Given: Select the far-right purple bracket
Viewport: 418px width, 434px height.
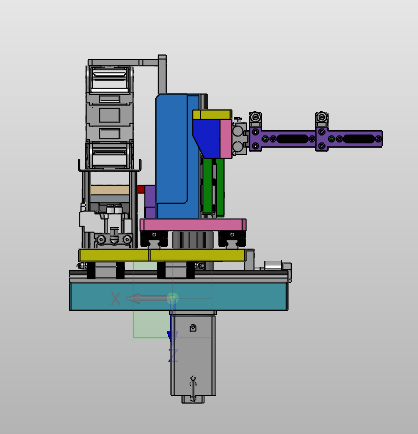Looking at the screenshot, I should point(349,139).
